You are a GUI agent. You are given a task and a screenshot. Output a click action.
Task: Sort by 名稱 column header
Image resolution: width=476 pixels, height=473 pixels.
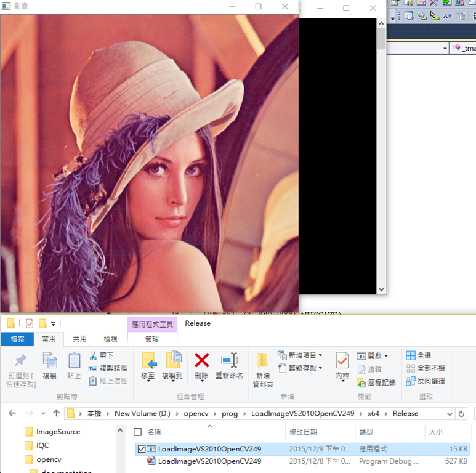154,432
